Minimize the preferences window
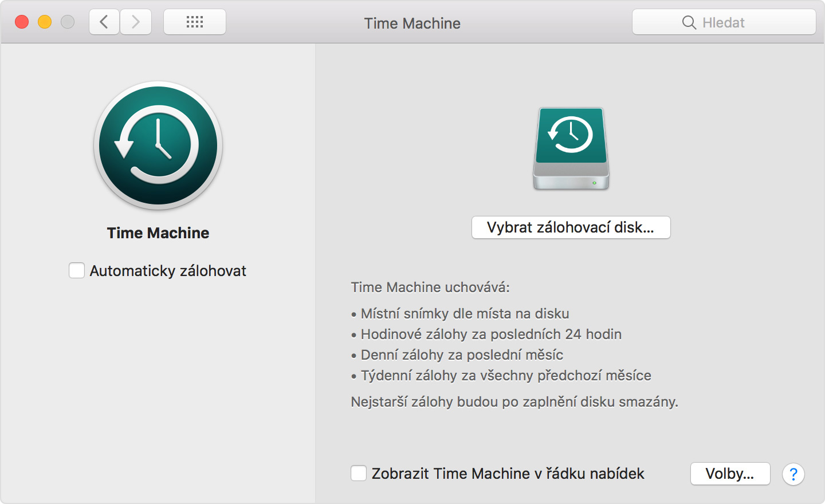The width and height of the screenshot is (825, 504). [45, 22]
